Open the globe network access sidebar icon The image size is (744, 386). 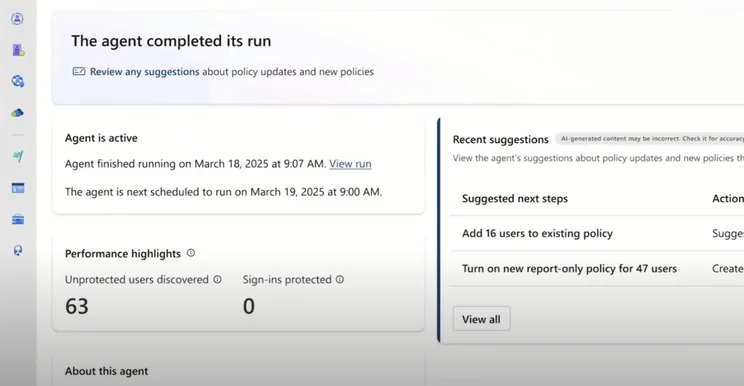pos(18,81)
